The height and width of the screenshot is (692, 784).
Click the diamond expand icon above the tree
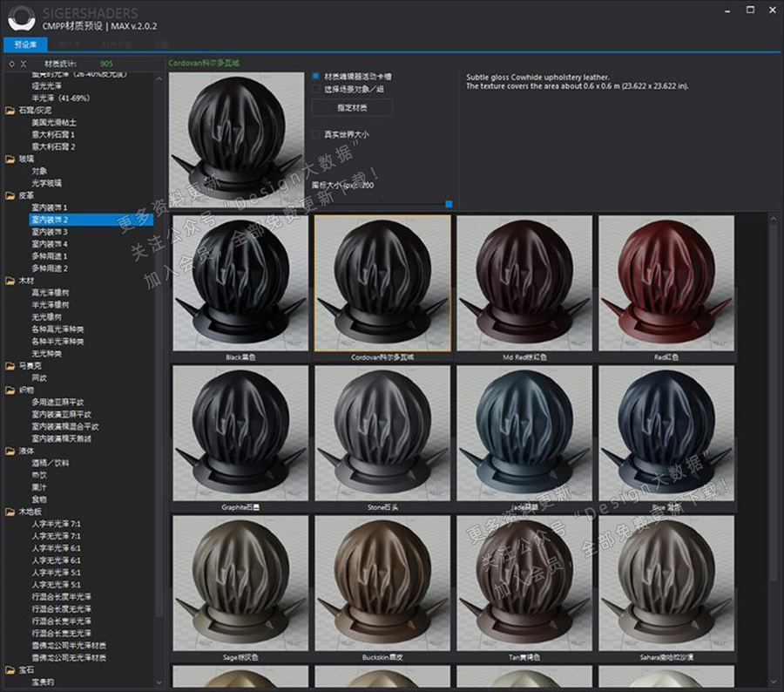click(x=10, y=64)
